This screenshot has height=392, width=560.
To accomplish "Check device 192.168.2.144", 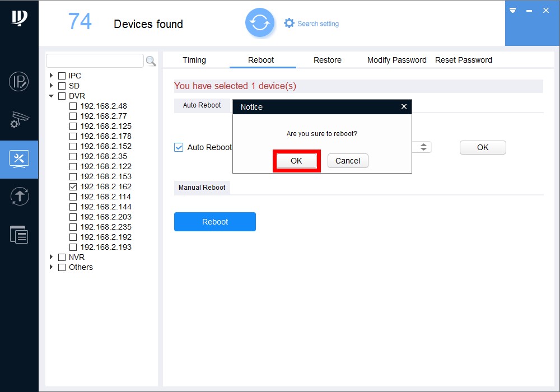I will [73, 207].
